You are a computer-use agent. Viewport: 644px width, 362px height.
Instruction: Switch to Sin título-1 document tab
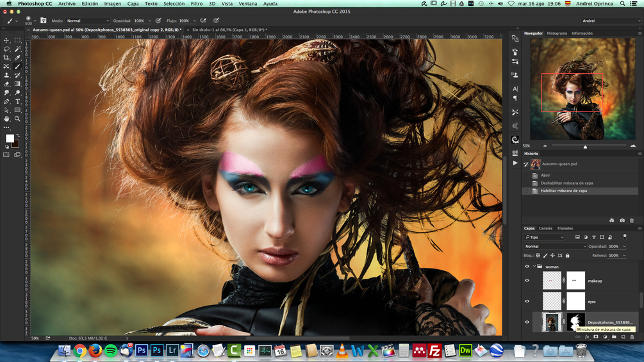pos(229,29)
